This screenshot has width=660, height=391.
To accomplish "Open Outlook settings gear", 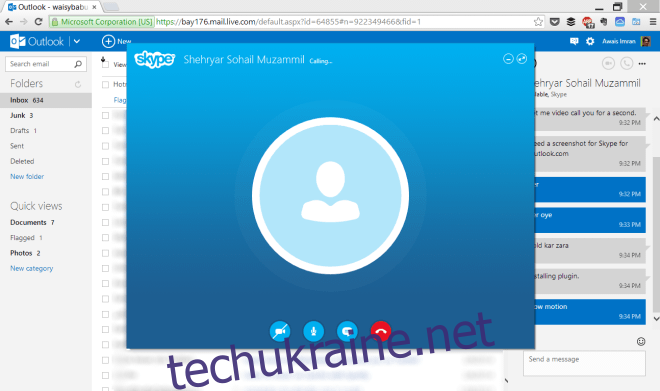I will pos(590,41).
